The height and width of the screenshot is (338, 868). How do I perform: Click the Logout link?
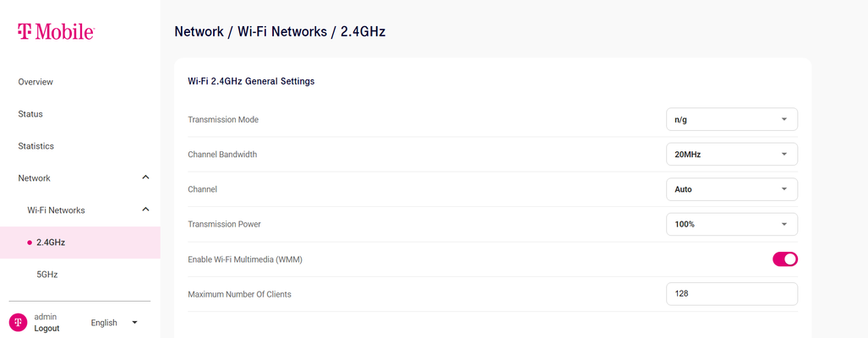click(46, 328)
